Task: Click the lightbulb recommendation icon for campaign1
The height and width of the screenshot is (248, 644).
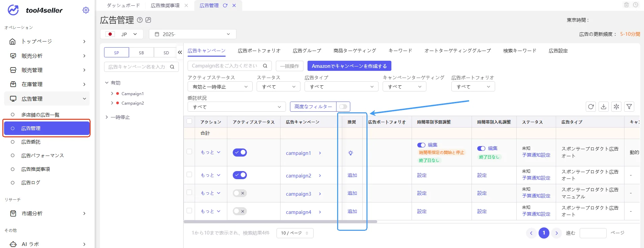Action: coord(351,153)
